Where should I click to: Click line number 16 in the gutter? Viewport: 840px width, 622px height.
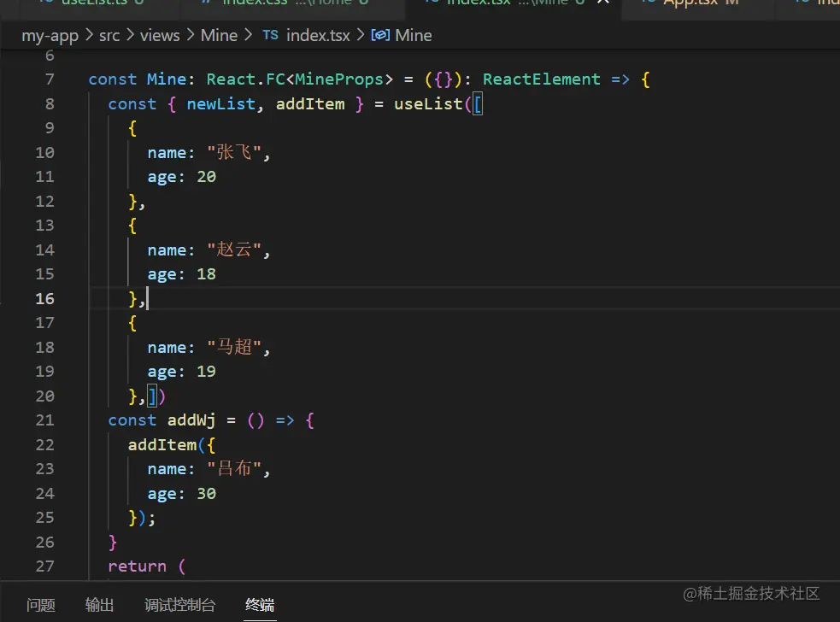pyautogui.click(x=45, y=298)
